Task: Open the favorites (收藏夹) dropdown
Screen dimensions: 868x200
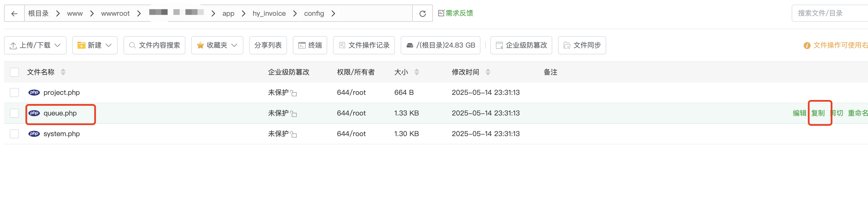Action: (x=217, y=45)
